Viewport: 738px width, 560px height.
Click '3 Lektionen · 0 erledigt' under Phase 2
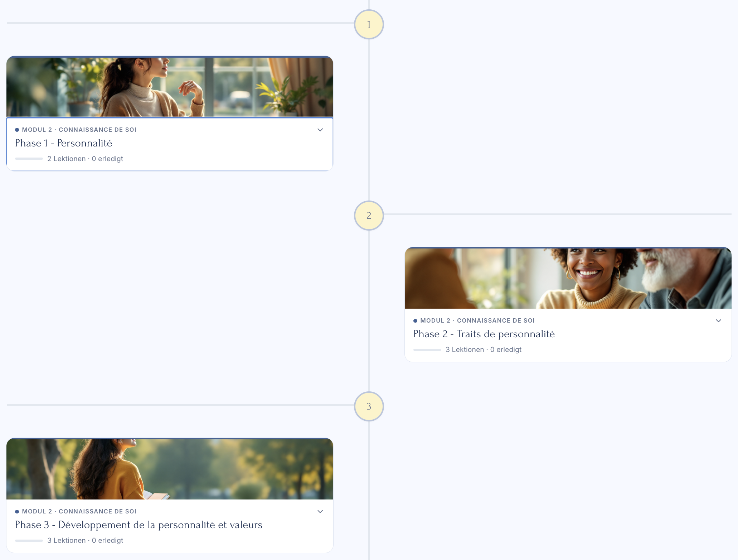point(484,349)
